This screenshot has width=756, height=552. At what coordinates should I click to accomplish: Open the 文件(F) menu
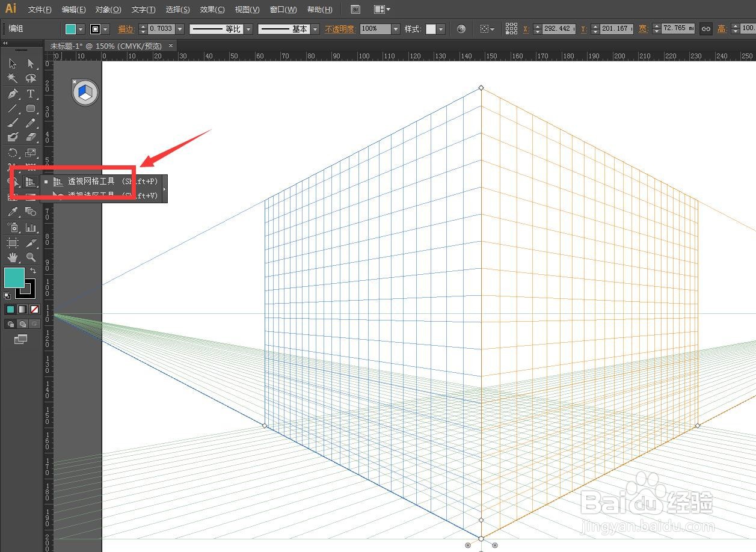pyautogui.click(x=40, y=10)
